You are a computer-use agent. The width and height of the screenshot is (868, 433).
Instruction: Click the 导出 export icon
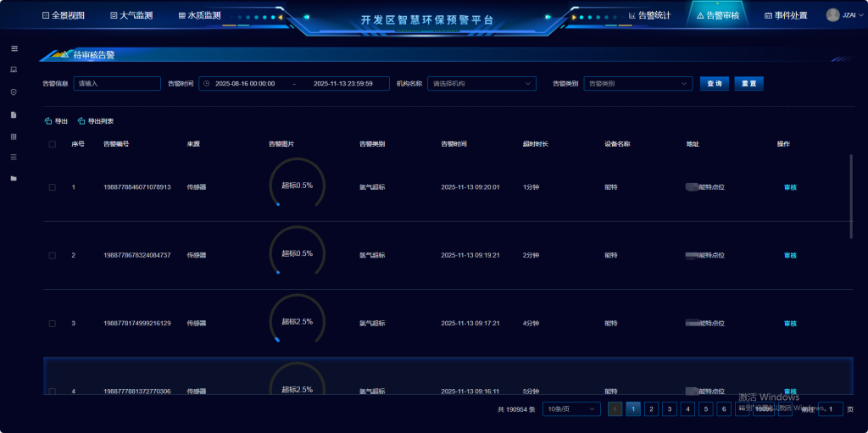pos(48,121)
